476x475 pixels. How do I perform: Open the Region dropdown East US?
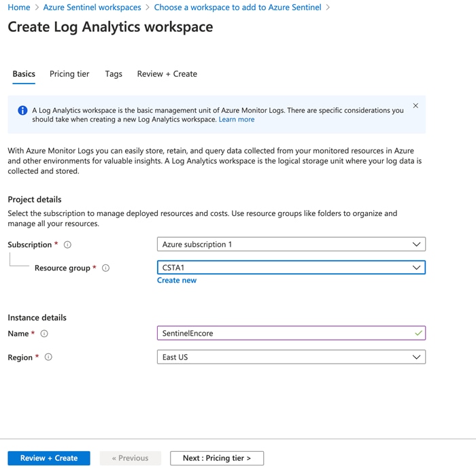(x=291, y=357)
